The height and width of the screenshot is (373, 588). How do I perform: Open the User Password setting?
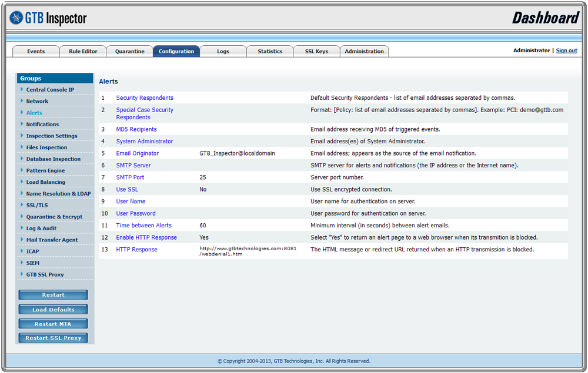tap(136, 213)
